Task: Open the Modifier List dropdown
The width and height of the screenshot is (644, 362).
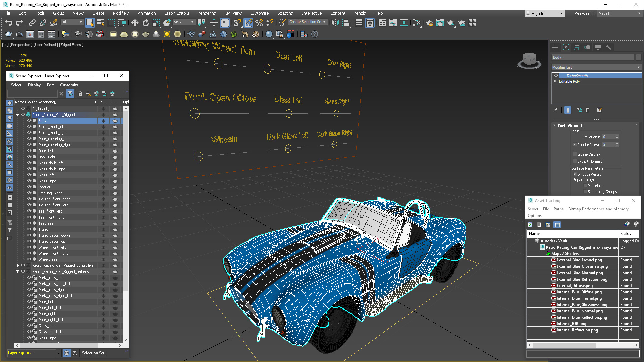Action: point(596,67)
